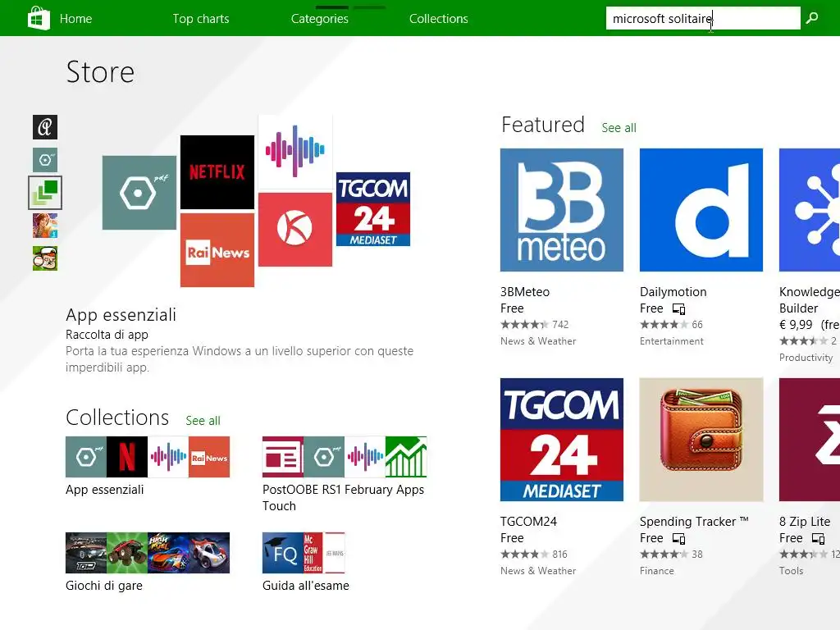This screenshot has width=840, height=630.
Task: Open the Netflix tile in the mosaic
Action: pyautogui.click(x=217, y=172)
